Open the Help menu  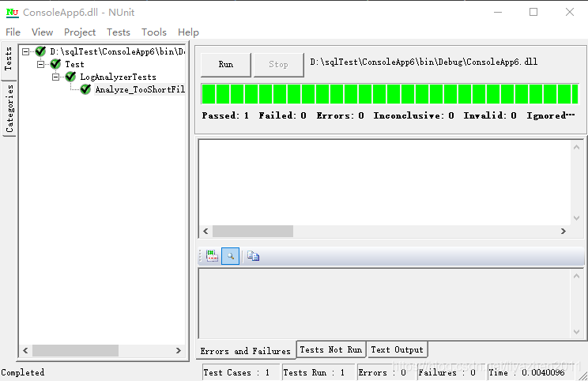point(188,32)
